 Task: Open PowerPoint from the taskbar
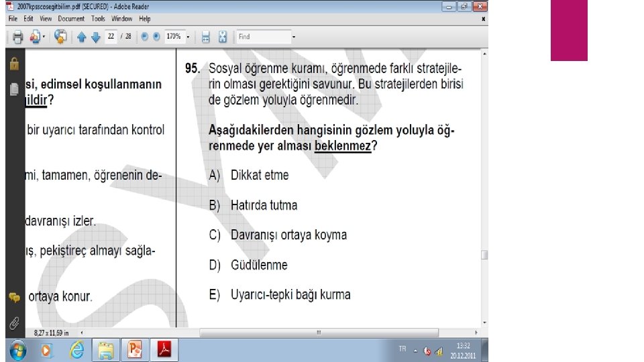134,350
